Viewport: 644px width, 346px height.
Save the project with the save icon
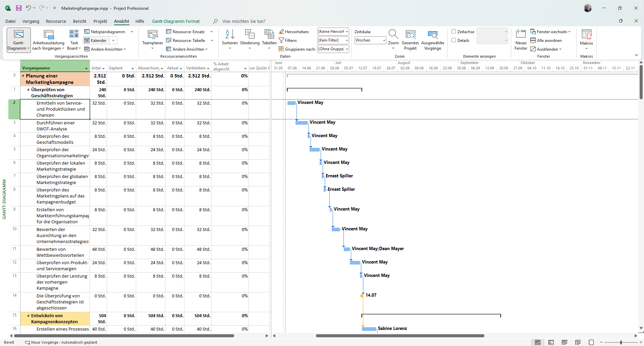(19, 8)
